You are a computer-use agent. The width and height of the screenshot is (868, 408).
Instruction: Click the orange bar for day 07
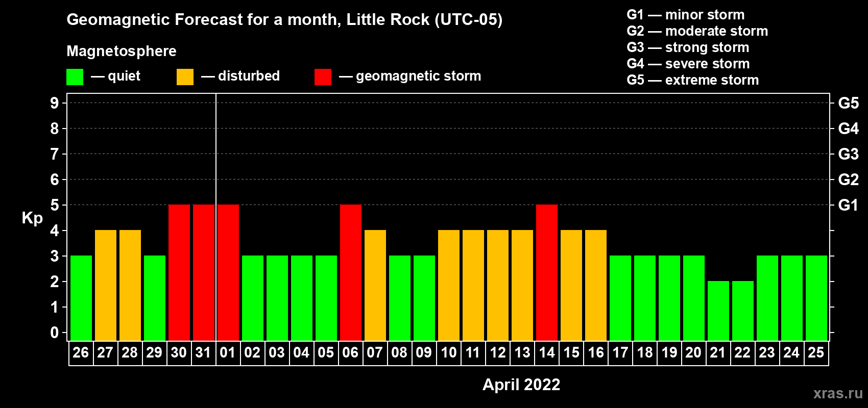pos(375,285)
